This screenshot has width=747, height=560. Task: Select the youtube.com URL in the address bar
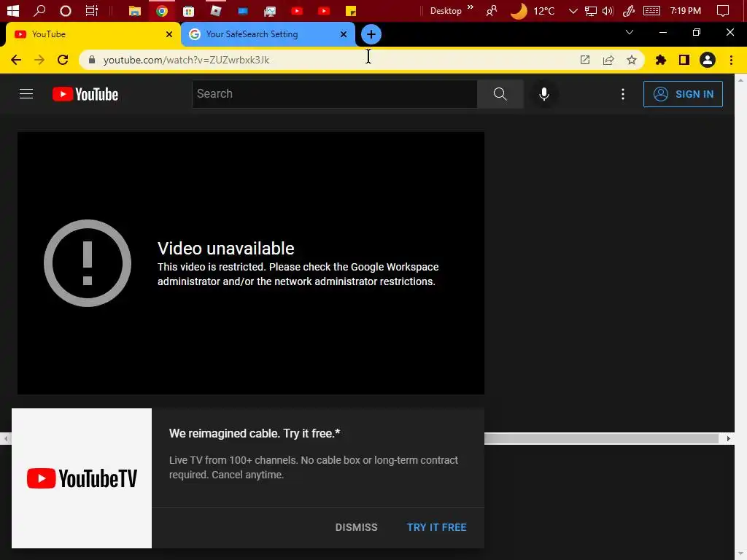pos(186,60)
